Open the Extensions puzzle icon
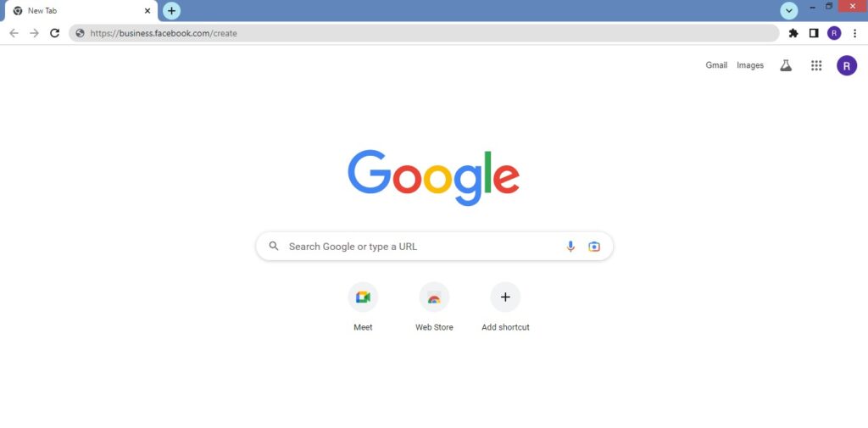Viewport: 868px width, 428px height. [x=793, y=33]
